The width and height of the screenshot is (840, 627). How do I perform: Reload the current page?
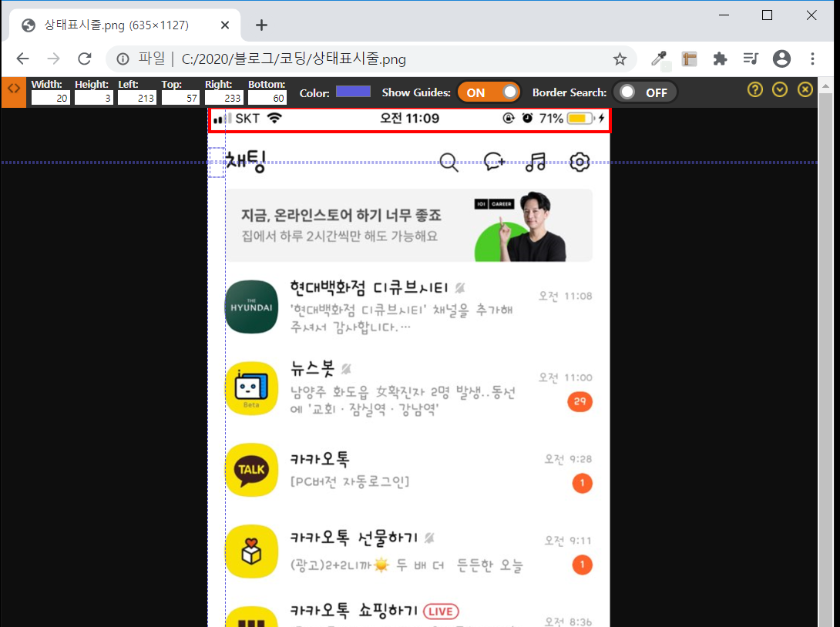[x=85, y=59]
